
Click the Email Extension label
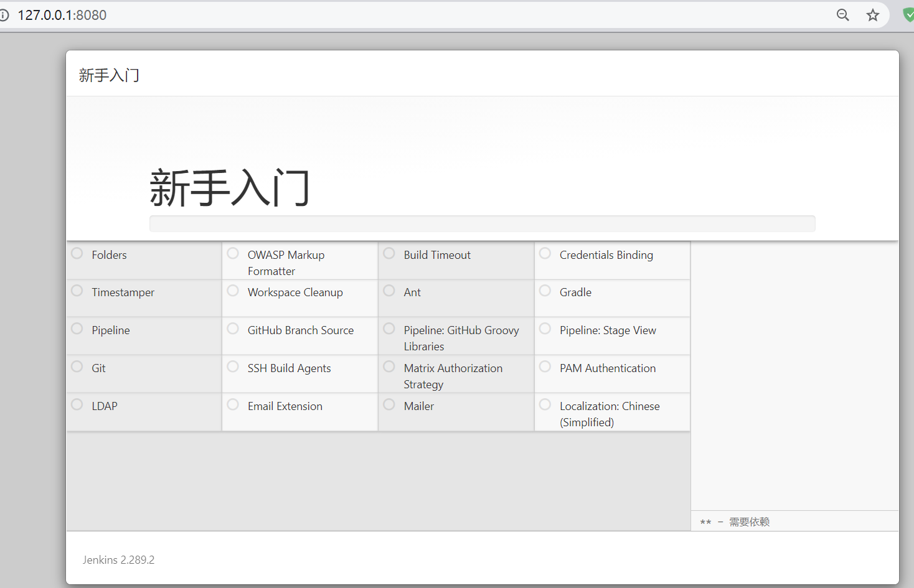(x=285, y=406)
